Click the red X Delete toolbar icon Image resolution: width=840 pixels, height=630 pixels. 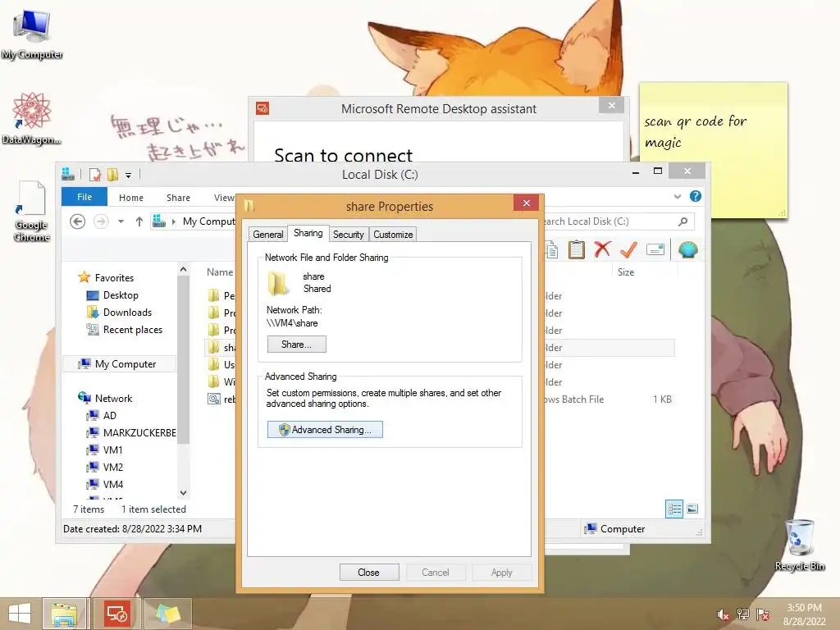point(602,249)
